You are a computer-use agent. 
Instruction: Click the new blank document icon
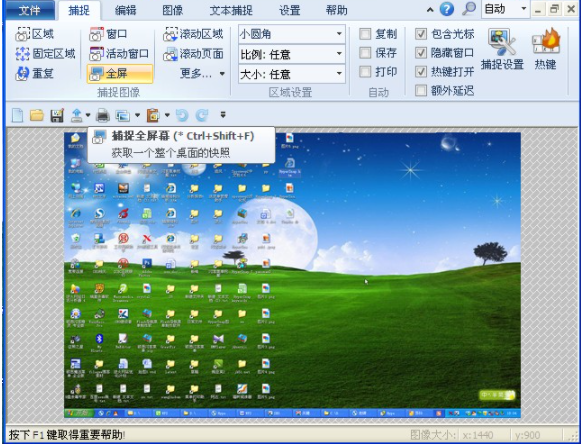[17, 115]
